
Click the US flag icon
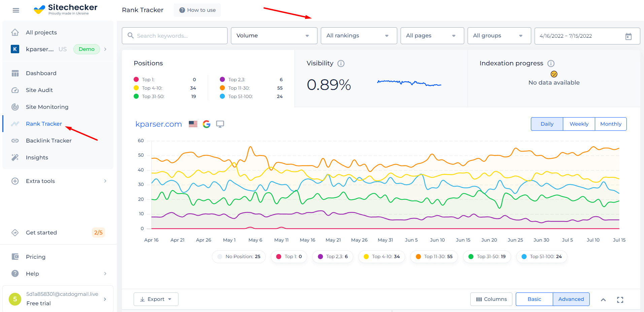(193, 124)
